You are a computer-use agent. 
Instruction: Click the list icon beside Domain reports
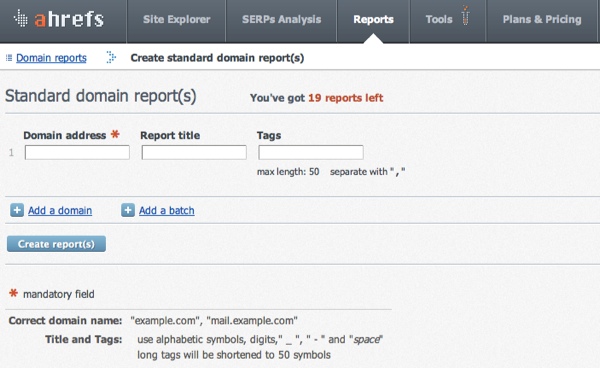[x=9, y=58]
